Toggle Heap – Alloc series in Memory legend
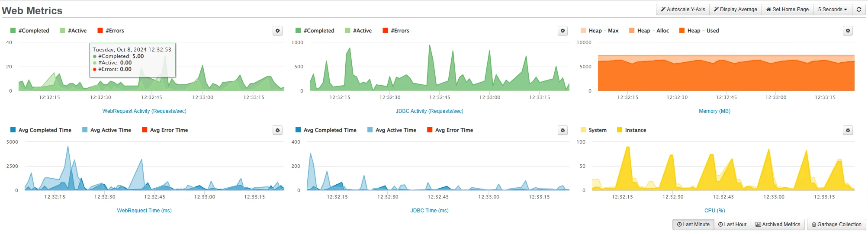 coord(649,31)
